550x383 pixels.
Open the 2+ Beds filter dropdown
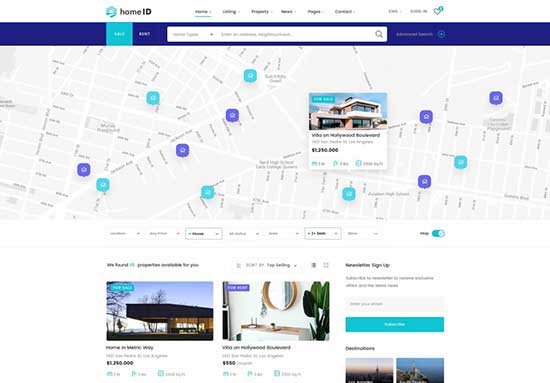(323, 234)
